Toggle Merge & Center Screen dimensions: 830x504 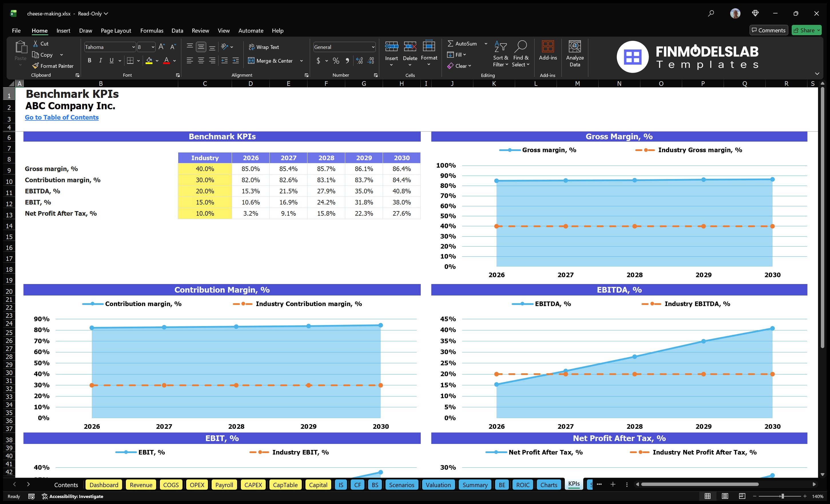(x=271, y=61)
